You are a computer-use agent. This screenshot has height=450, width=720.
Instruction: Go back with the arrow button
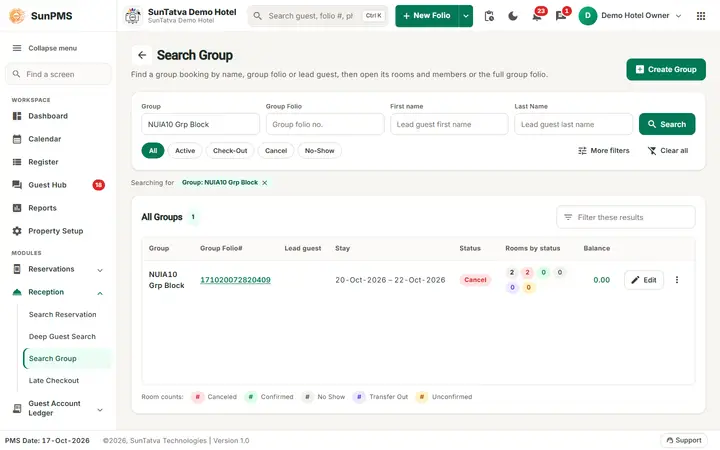coord(142,55)
